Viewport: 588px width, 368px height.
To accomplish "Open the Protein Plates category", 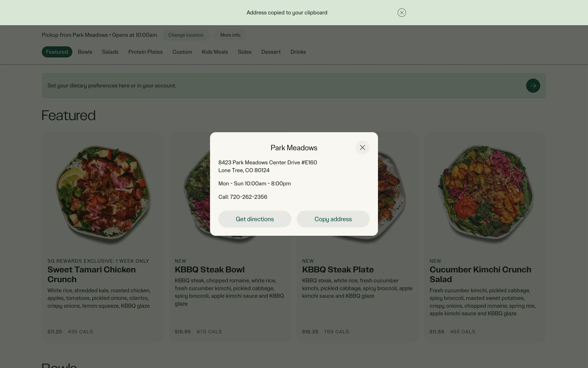I will pos(145,52).
